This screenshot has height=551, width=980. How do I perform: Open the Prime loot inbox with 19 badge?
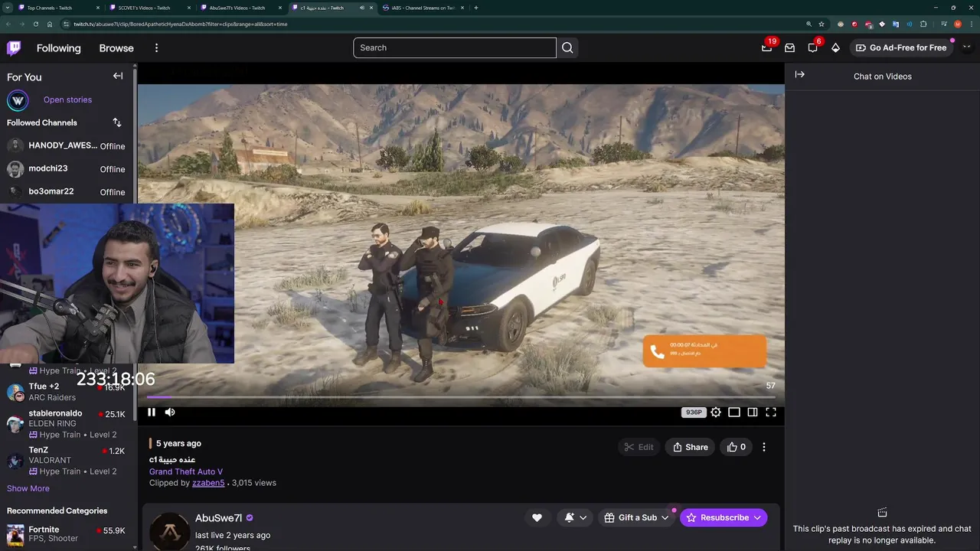(x=766, y=47)
